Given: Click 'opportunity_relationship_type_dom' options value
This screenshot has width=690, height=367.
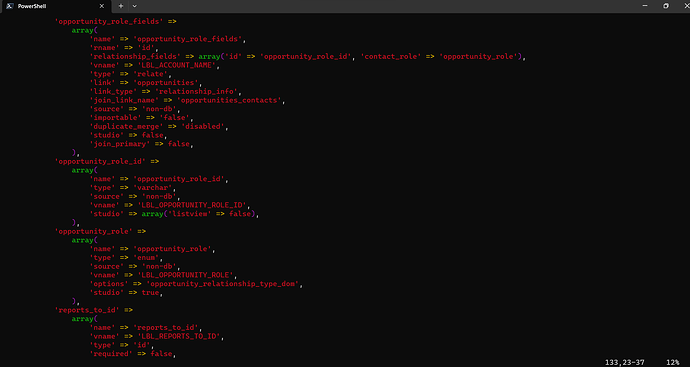Looking at the screenshot, I should click(224, 284).
